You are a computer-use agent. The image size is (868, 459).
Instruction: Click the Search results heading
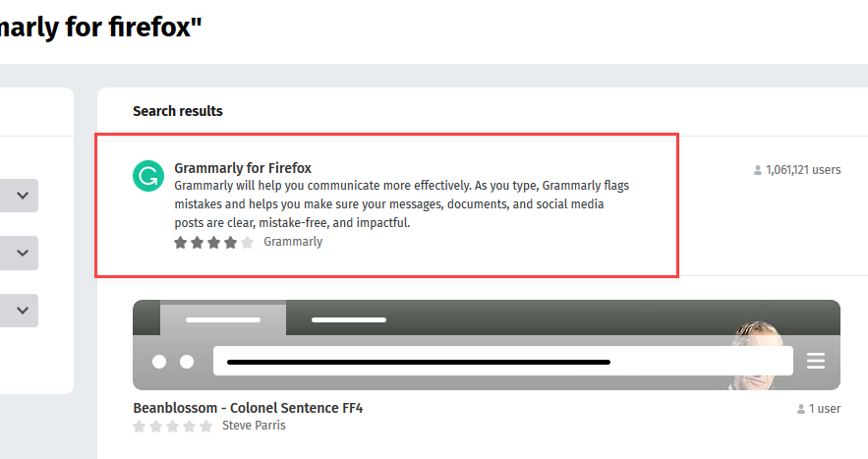[x=178, y=111]
